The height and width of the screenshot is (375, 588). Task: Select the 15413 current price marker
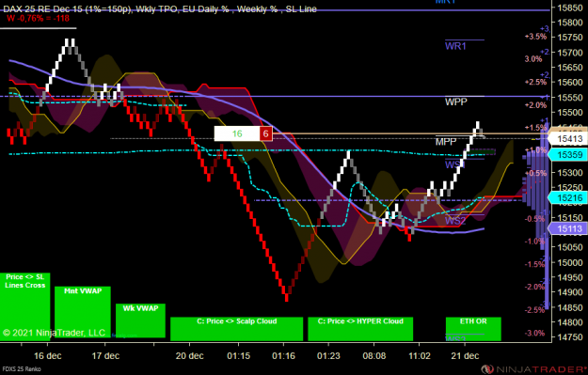[567, 139]
